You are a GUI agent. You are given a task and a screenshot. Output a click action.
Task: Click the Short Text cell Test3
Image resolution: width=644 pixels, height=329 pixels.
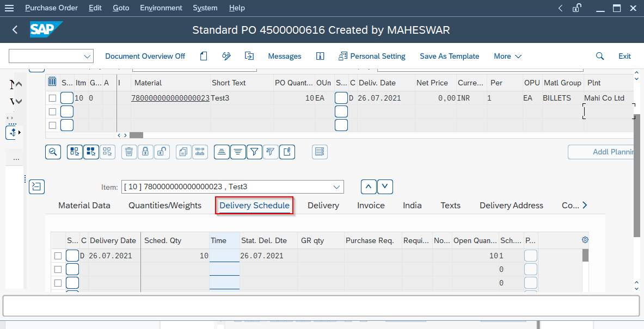pyautogui.click(x=242, y=98)
